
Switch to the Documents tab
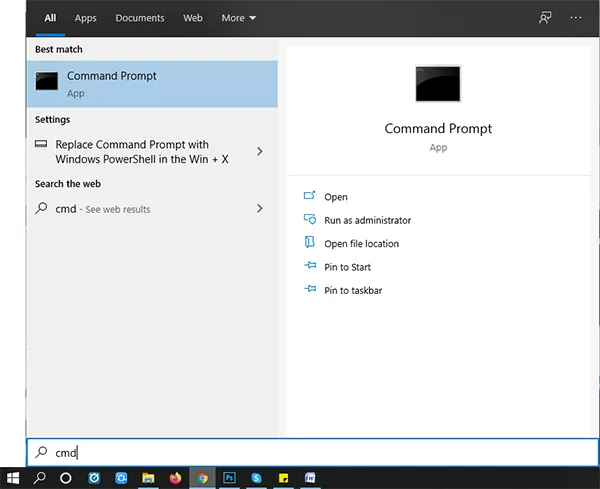tap(139, 18)
